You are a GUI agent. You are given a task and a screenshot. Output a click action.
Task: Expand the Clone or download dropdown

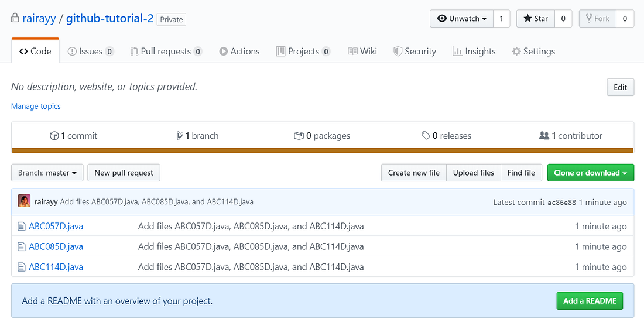[x=591, y=173]
